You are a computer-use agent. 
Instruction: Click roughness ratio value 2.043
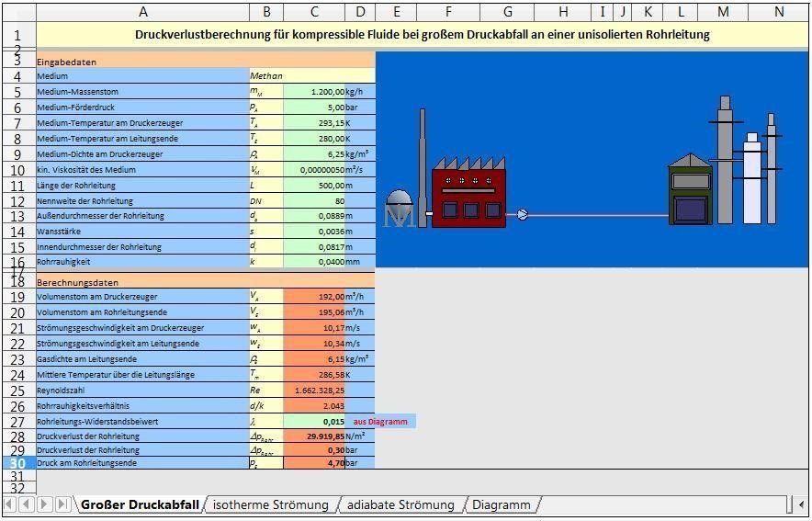click(314, 406)
